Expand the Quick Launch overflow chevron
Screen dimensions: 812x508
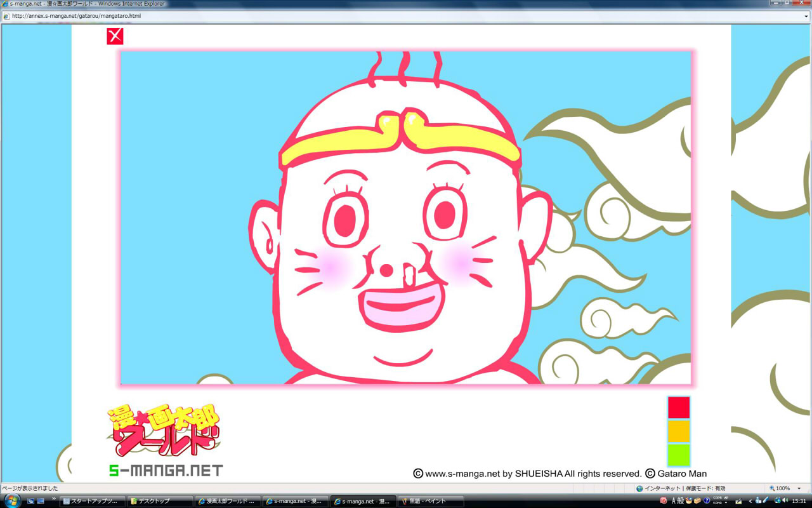pos(54,498)
